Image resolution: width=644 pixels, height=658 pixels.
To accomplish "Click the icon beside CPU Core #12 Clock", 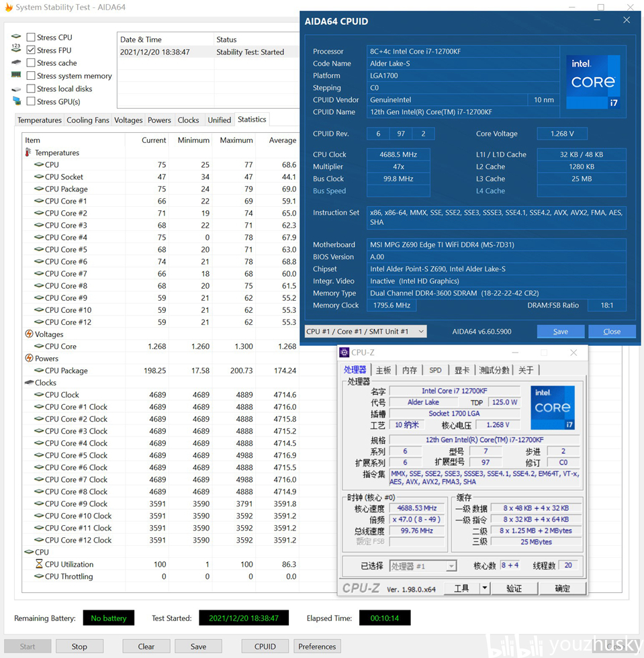I will tap(39, 540).
